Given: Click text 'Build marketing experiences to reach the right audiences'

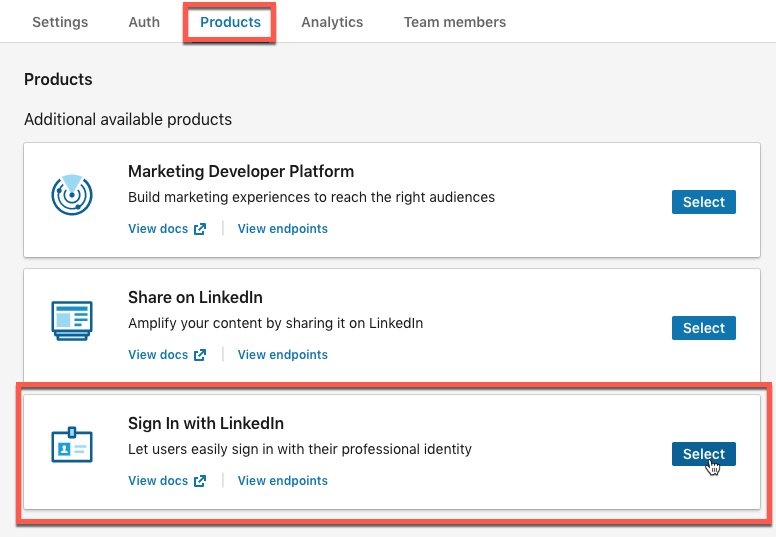Looking at the screenshot, I should [x=311, y=197].
